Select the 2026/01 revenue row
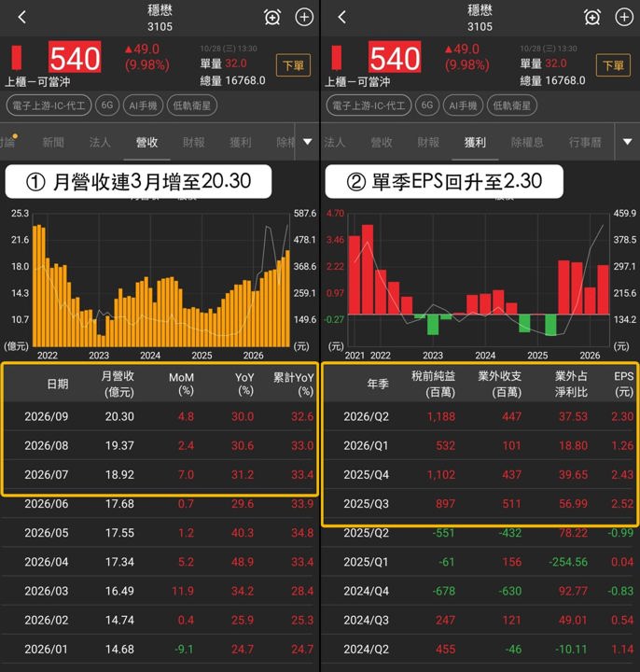The height and width of the screenshot is (672, 640). 160,650
